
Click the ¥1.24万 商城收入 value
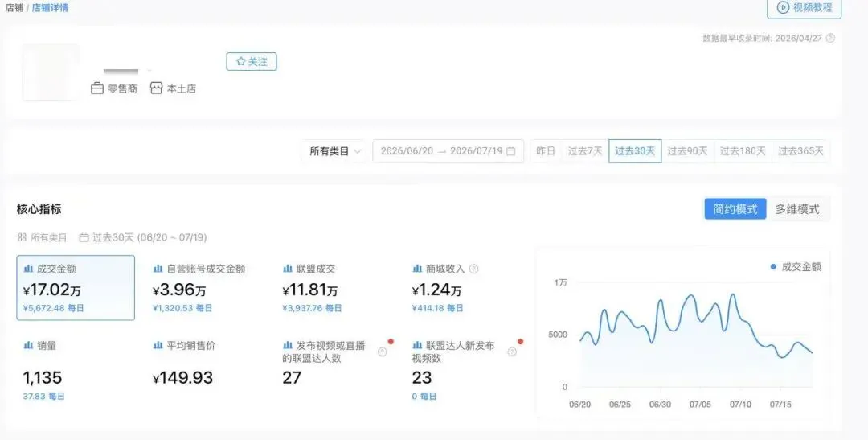(x=436, y=290)
